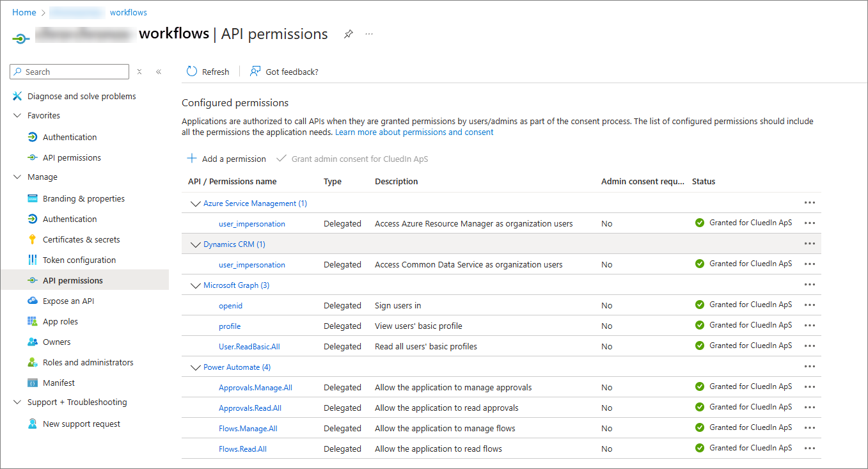The height and width of the screenshot is (469, 868).
Task: Click the App roles grid icon
Action: tap(33, 321)
